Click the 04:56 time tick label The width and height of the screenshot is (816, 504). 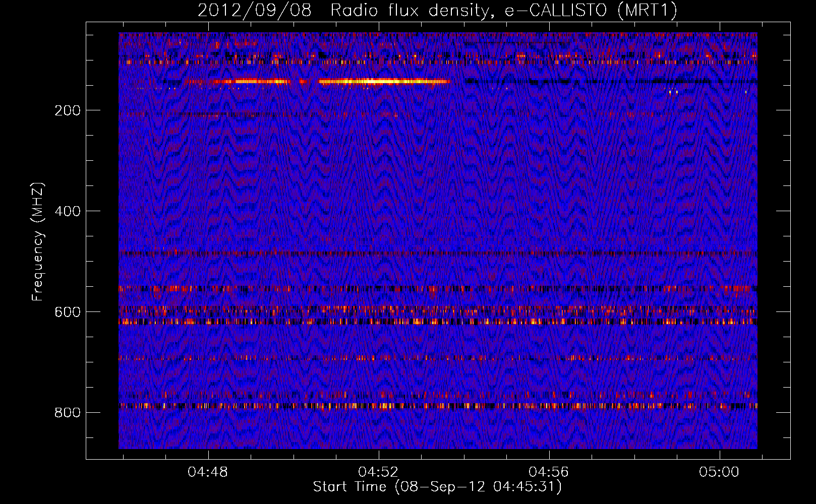pos(549,472)
